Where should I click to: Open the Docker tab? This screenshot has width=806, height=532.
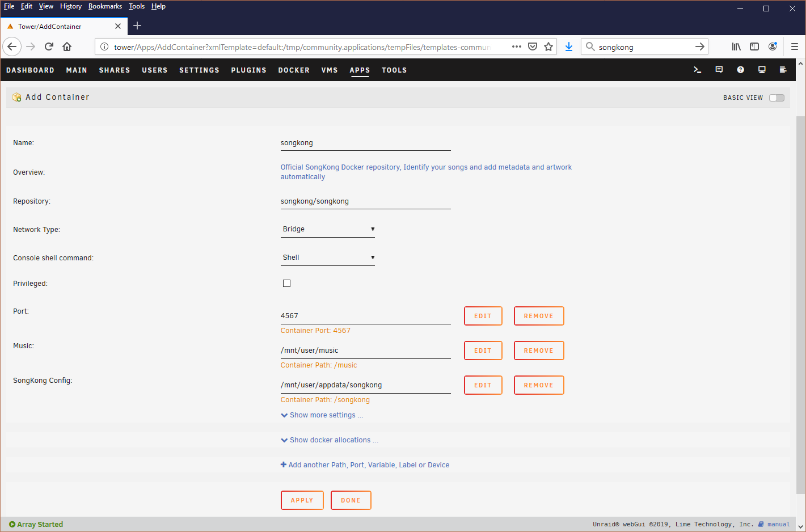(294, 70)
